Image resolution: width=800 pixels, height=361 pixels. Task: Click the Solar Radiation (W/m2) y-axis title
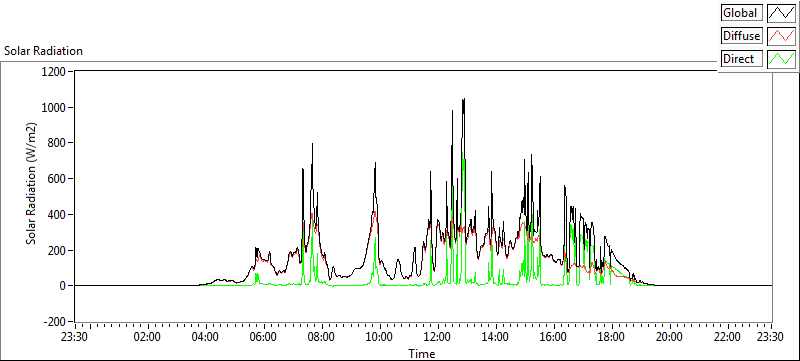point(32,184)
